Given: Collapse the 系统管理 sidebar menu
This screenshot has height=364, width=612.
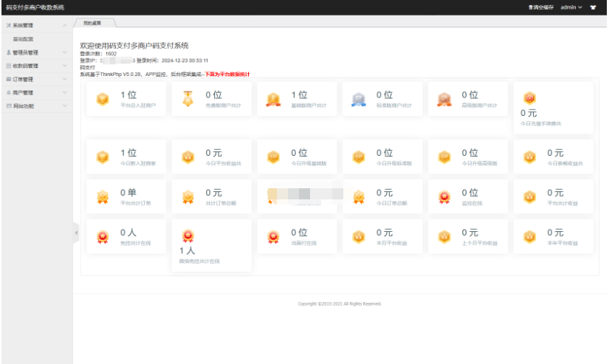Looking at the screenshot, I should (x=36, y=26).
